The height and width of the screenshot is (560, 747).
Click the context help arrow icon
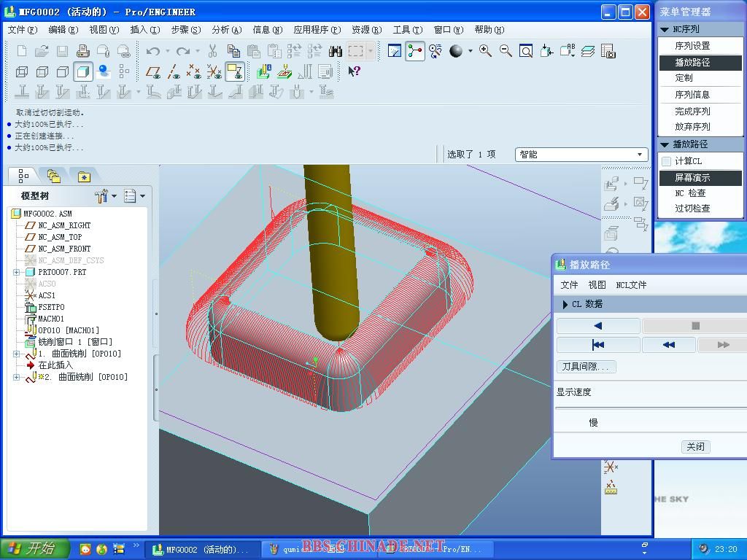click(354, 71)
